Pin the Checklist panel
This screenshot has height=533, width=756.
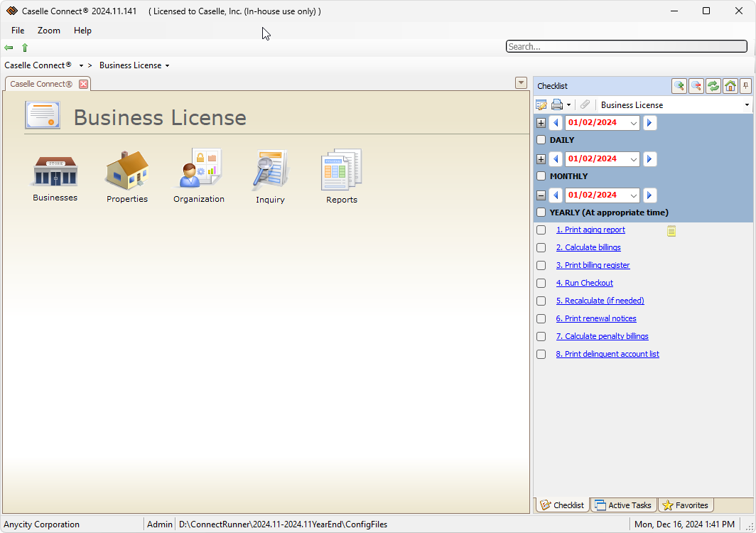(745, 85)
